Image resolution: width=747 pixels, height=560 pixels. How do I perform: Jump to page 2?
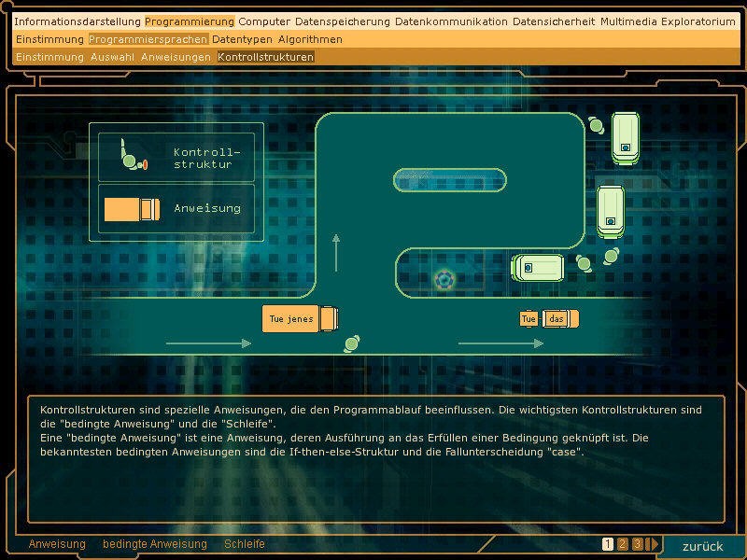623,544
